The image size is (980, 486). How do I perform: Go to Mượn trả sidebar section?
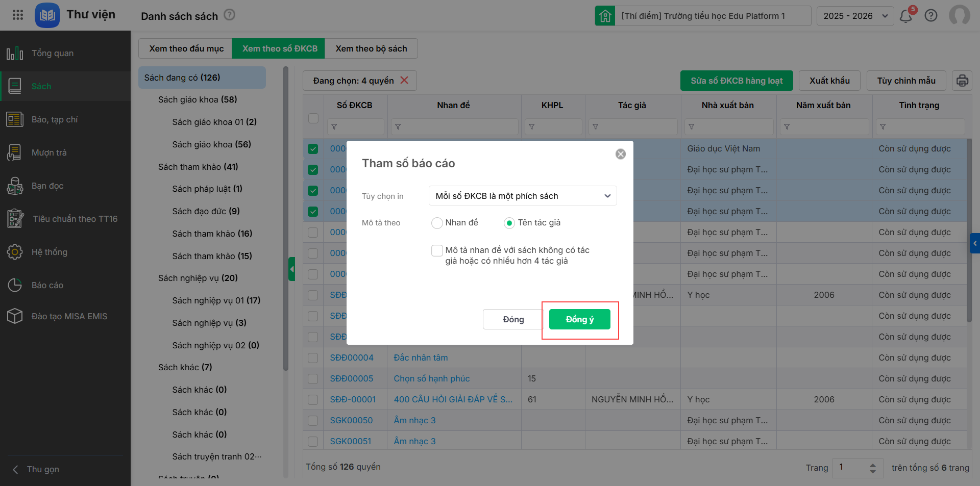49,152
